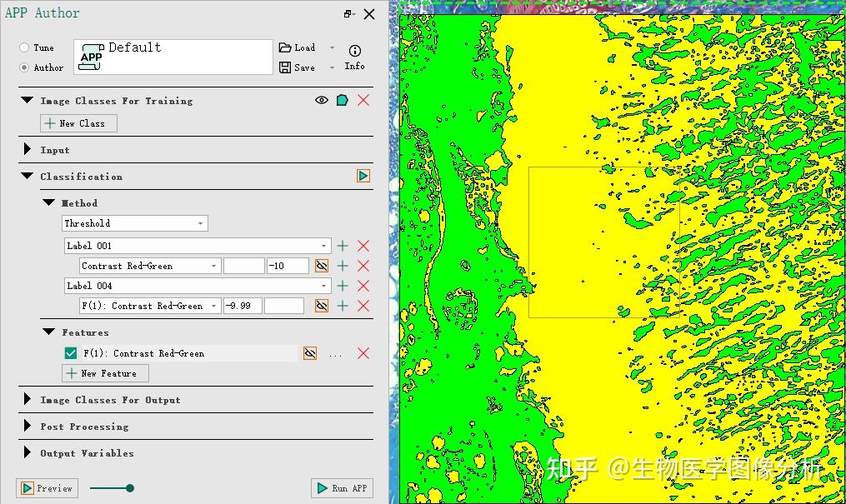Viewport: 846px width, 504px height.
Task: Add a new threshold with the plus next to Label 001
Action: click(x=343, y=246)
